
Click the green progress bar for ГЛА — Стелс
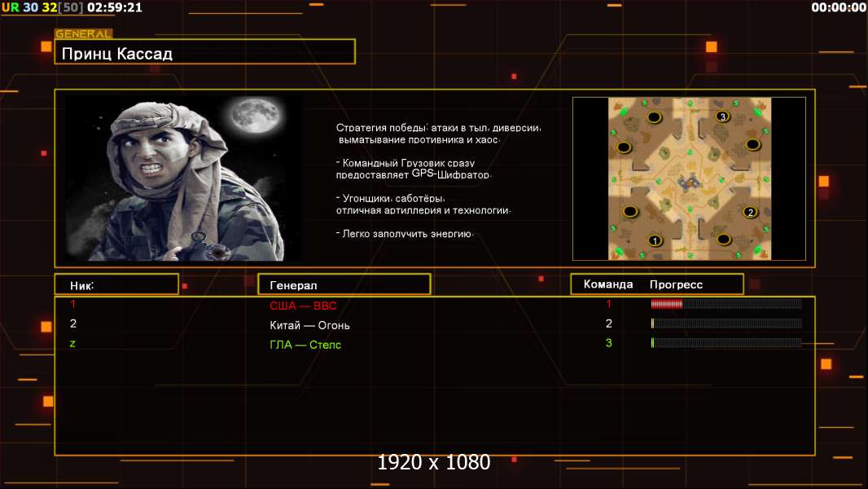(x=726, y=343)
